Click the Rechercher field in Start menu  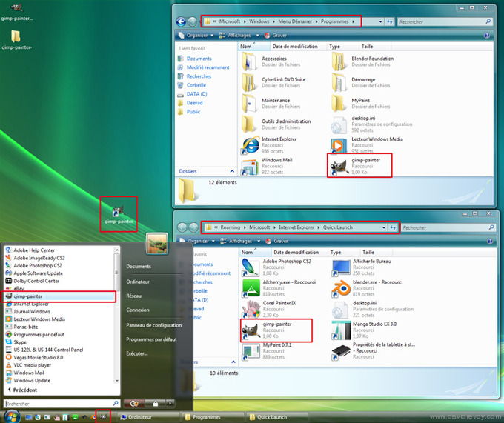tap(56, 404)
